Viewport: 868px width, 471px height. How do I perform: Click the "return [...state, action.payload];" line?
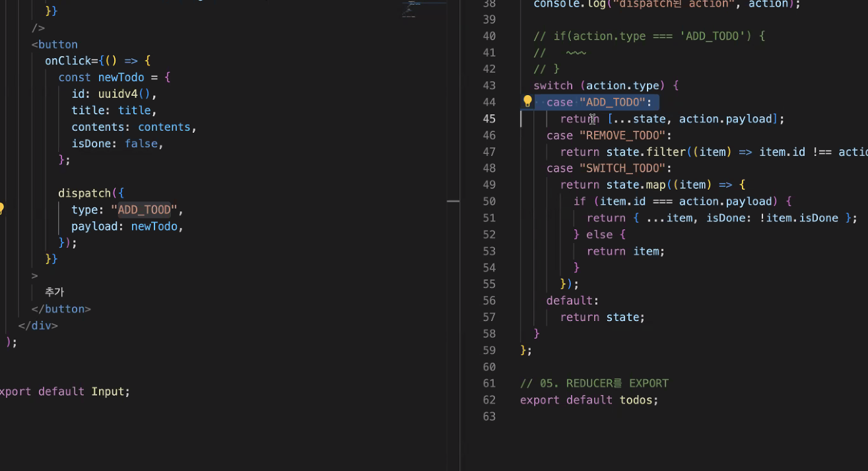[672, 118]
